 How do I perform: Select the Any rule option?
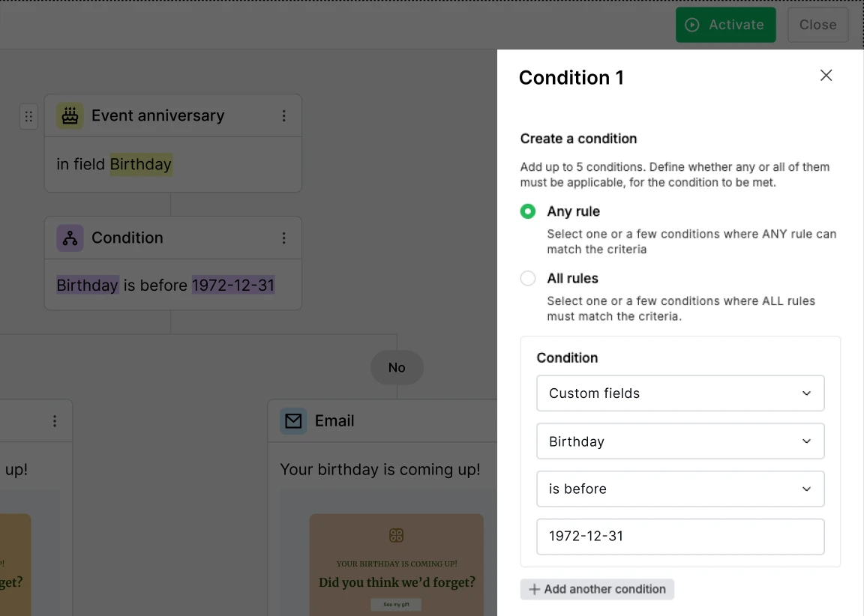[527, 211]
